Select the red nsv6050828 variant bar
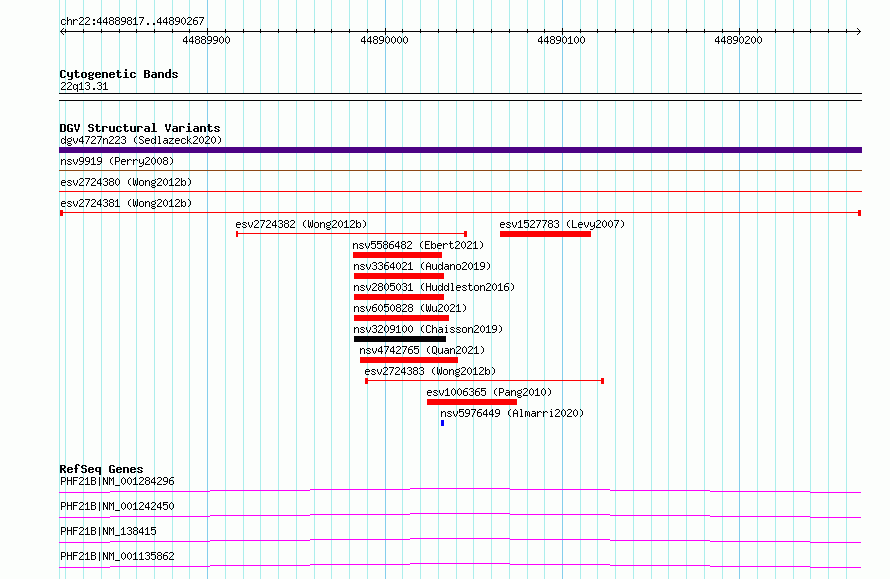 point(401,318)
